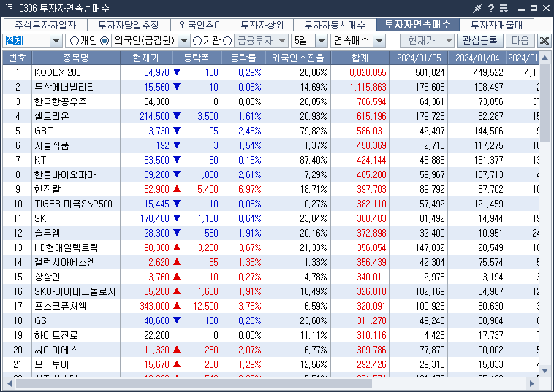
Task: Expand the 외국인(금감원) dropdown arrow
Action: tap(184, 41)
